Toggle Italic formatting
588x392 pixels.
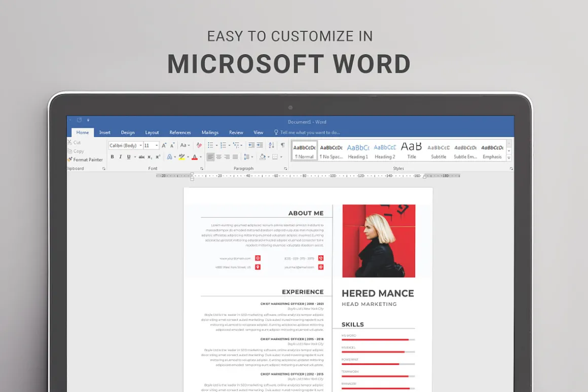[x=120, y=157]
